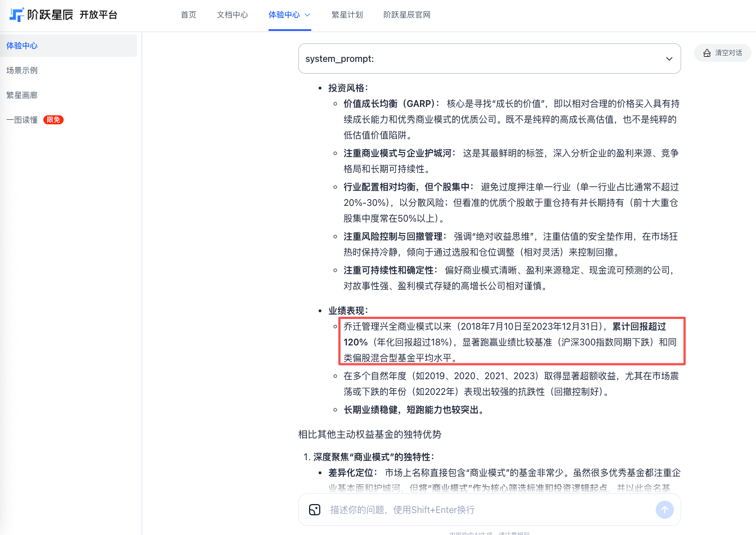Collapse the system_prompt panel using its chevron
Viewport: 756px width, 535px height.
tap(669, 58)
